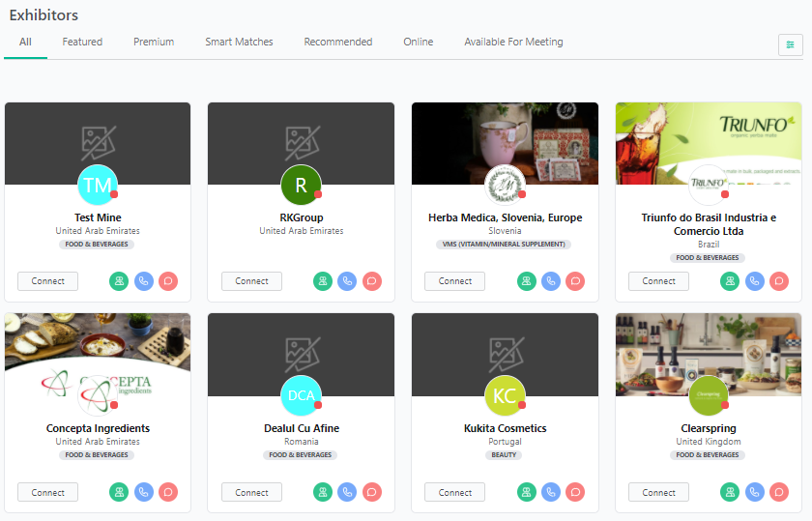Connect with Clearspring
This screenshot has height=521, width=812.
tap(658, 493)
